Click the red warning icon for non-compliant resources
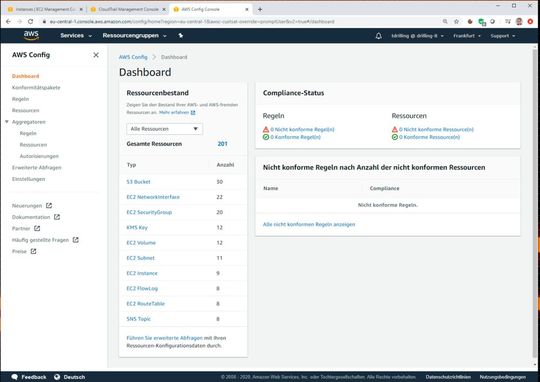Screen dimensions: 540x382 395,130
